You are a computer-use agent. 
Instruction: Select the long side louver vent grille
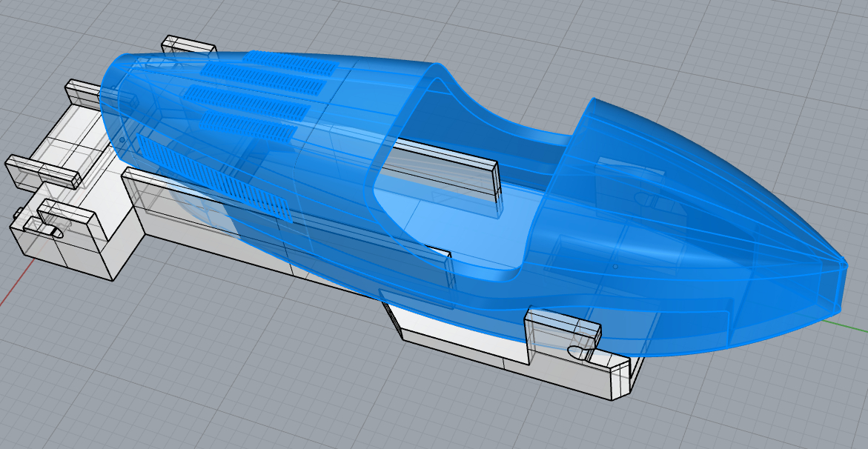tap(214, 179)
